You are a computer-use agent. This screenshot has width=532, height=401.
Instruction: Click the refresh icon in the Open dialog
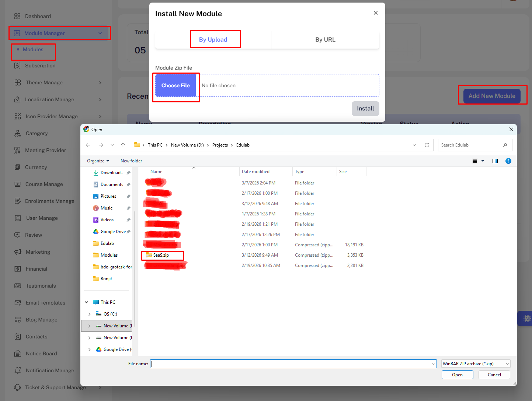pyautogui.click(x=427, y=145)
